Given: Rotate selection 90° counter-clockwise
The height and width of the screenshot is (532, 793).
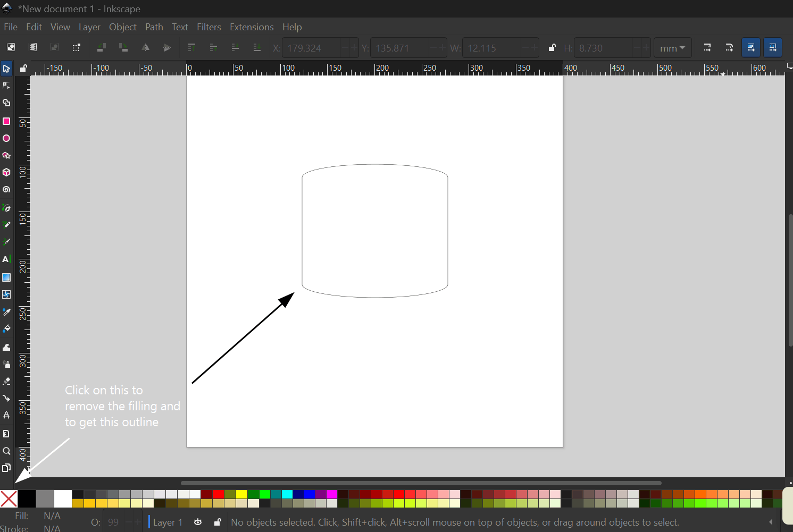Looking at the screenshot, I should tap(101, 47).
